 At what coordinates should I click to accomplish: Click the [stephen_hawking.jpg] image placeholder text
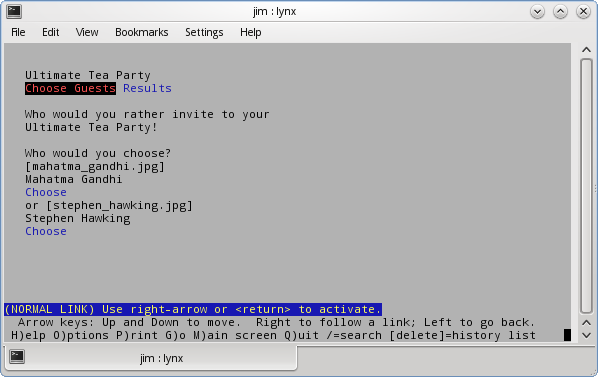click(119, 205)
